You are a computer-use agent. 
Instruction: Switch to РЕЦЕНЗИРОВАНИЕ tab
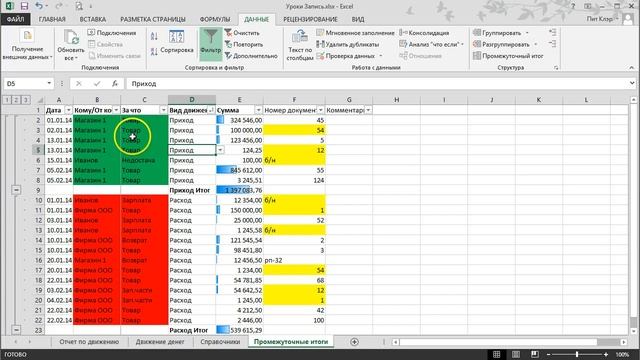[x=310, y=19]
